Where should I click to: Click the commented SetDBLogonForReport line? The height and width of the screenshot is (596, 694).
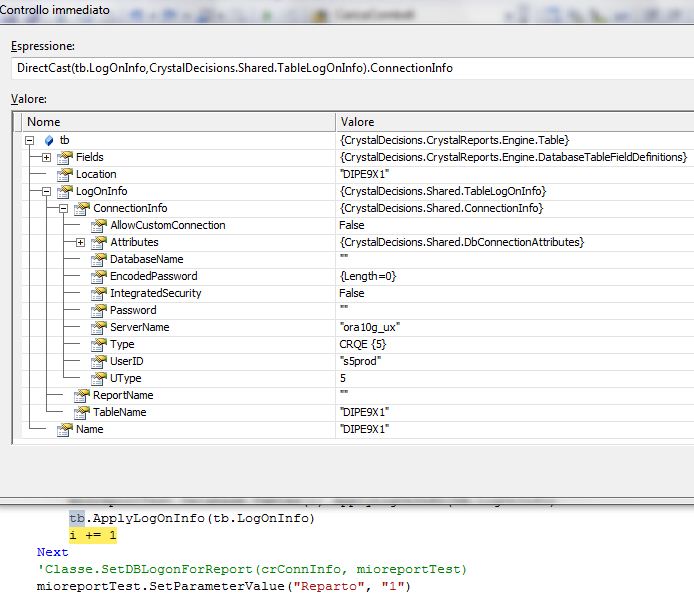[252, 569]
